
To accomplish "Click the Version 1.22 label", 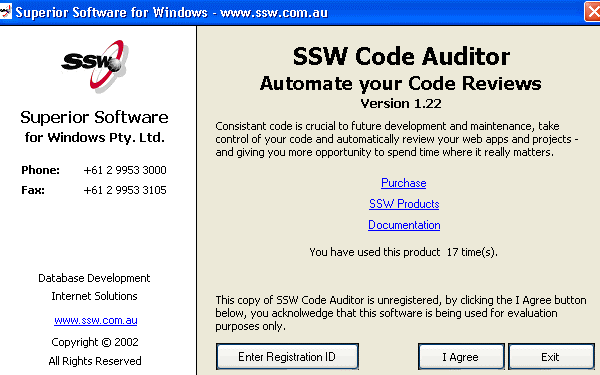I will (401, 103).
